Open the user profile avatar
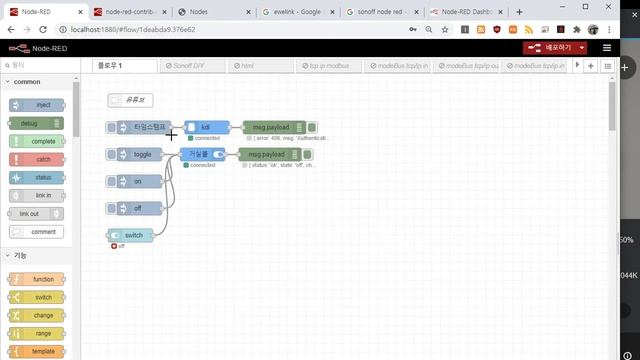 click(x=593, y=29)
